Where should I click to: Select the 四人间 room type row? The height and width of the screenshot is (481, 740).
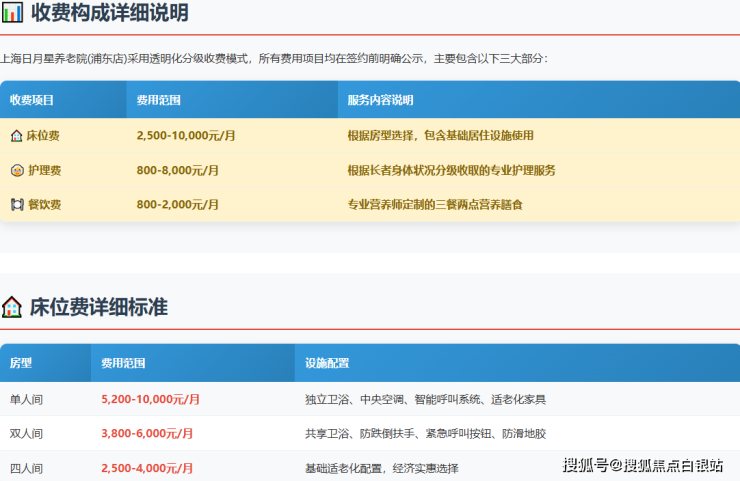(26, 468)
